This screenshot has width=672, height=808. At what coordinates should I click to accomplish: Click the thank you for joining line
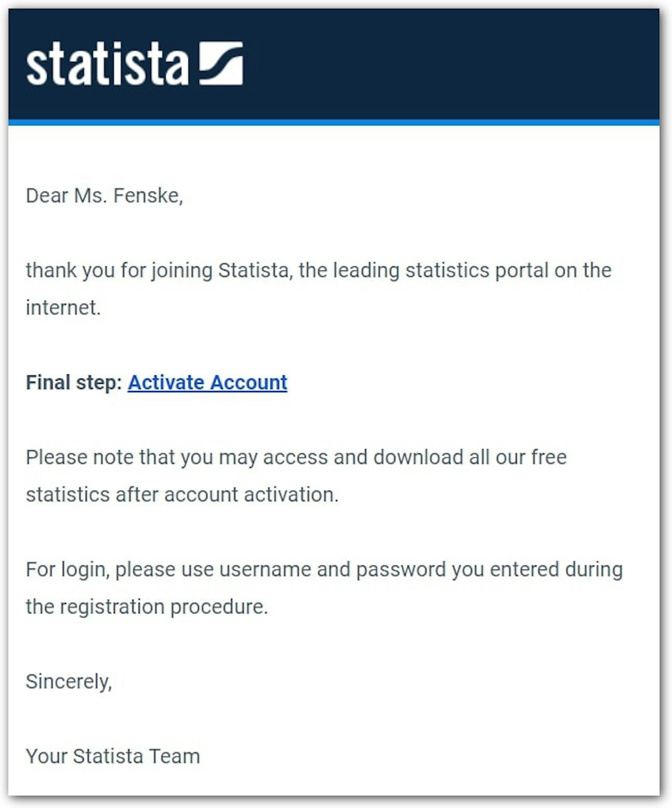(x=319, y=270)
